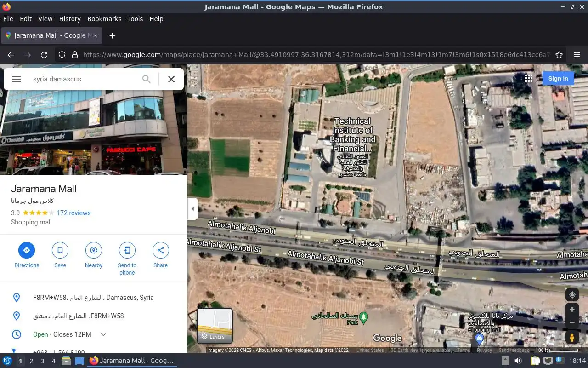This screenshot has width=588, height=368.
Task: Click the clock showing 18:14
Action: (x=577, y=361)
